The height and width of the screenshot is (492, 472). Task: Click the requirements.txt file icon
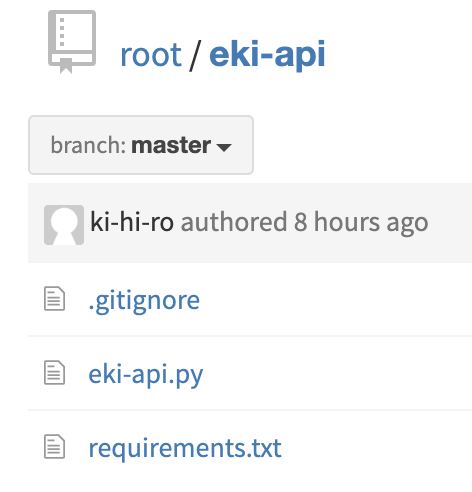click(54, 446)
